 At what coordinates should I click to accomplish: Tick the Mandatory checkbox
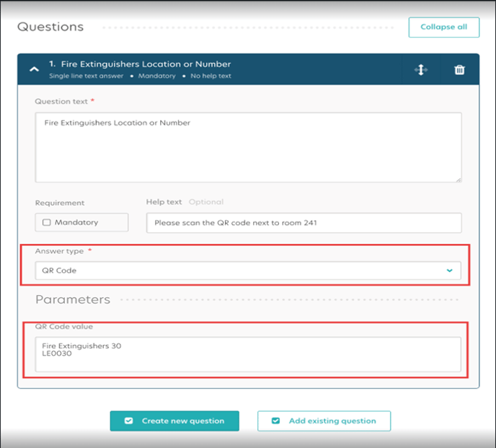pos(47,223)
